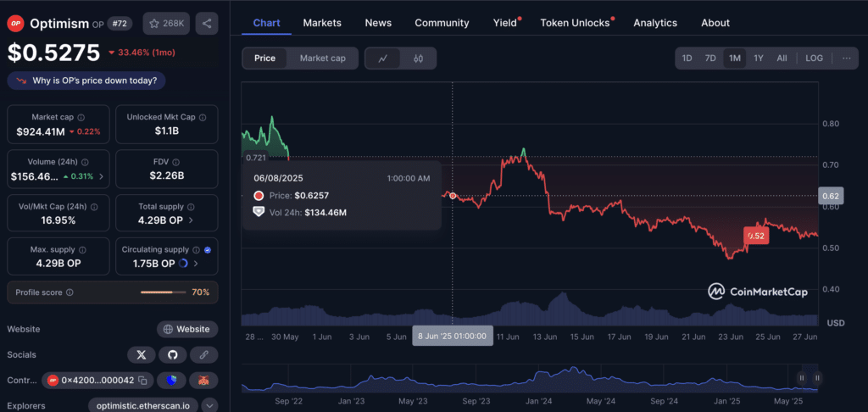Open the About tab
Screen dimensions: 868x412
(x=715, y=23)
